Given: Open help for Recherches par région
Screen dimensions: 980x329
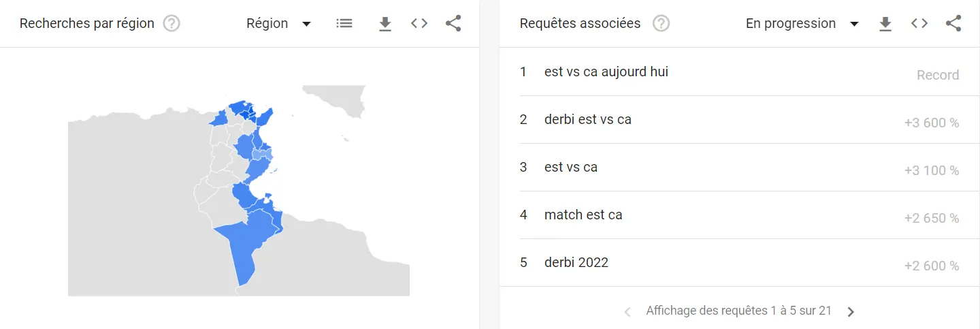Looking at the screenshot, I should (x=171, y=24).
